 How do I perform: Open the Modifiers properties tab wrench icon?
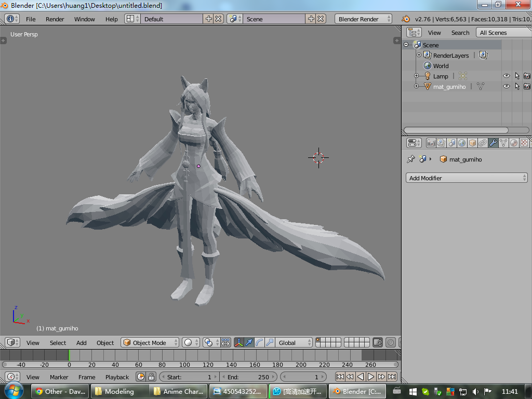coord(493,143)
